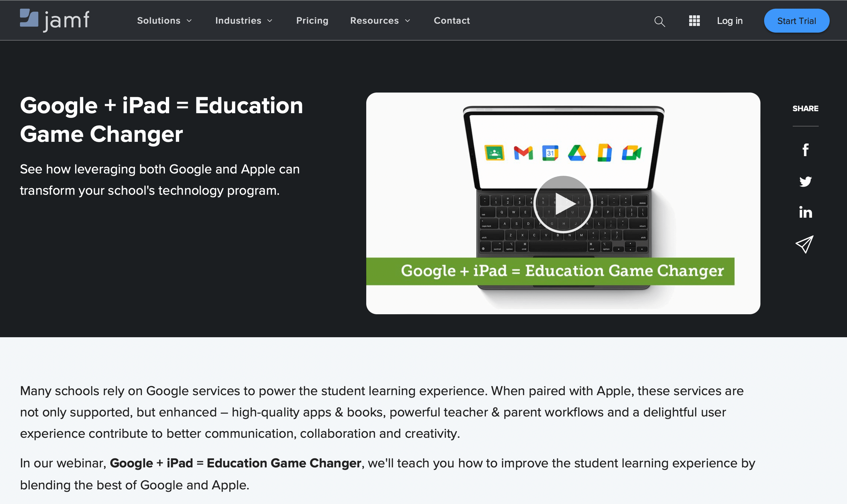Open the Contact page
The image size is (847, 504).
(x=452, y=21)
